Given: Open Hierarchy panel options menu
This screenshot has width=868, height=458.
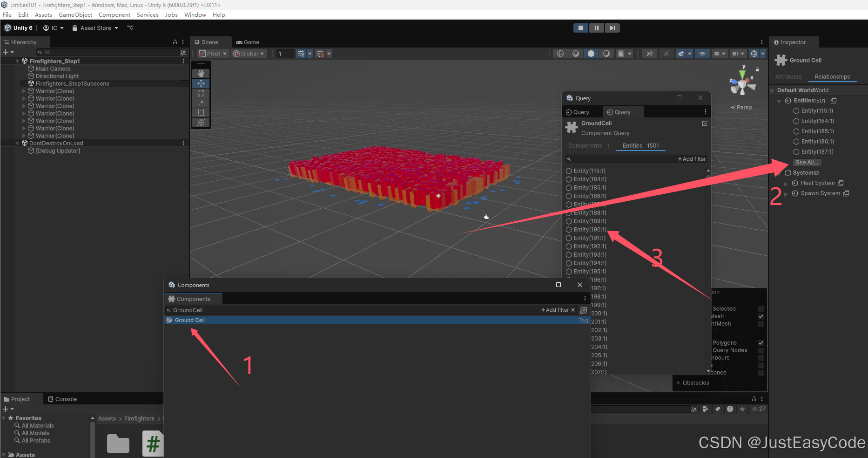Looking at the screenshot, I should (183, 42).
